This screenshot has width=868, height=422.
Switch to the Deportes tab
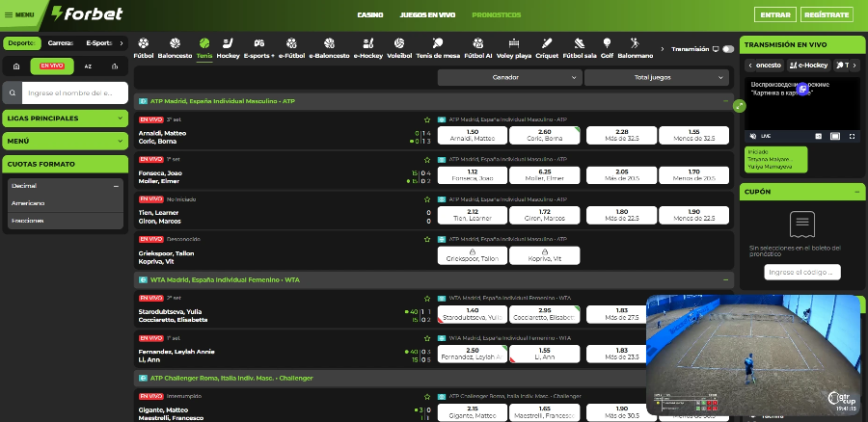click(21, 43)
